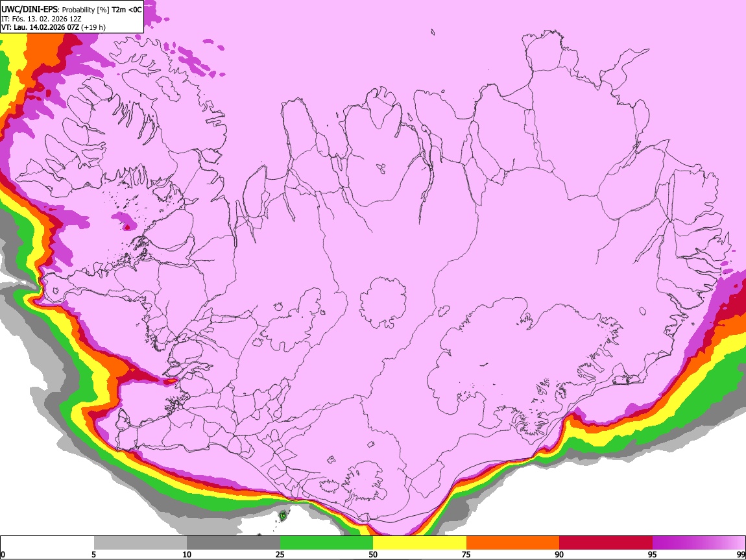Click the small green island south of the coast

point(283,515)
